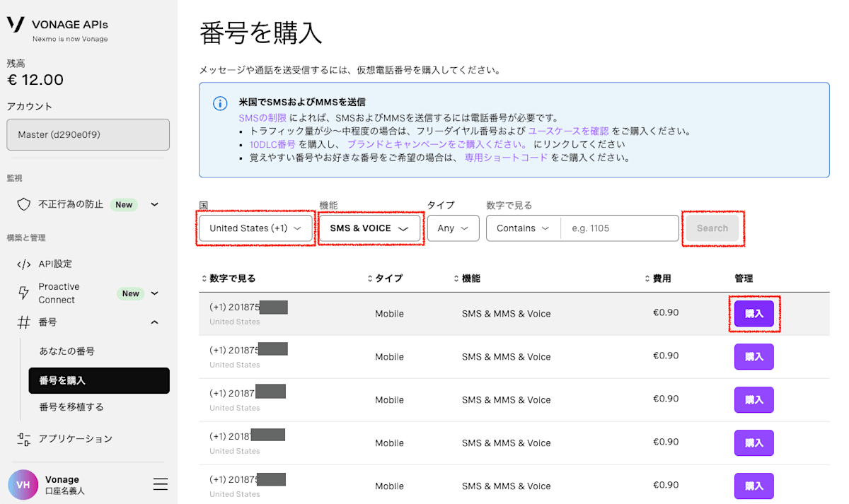Click the アプリケーション sliders icon

[24, 439]
